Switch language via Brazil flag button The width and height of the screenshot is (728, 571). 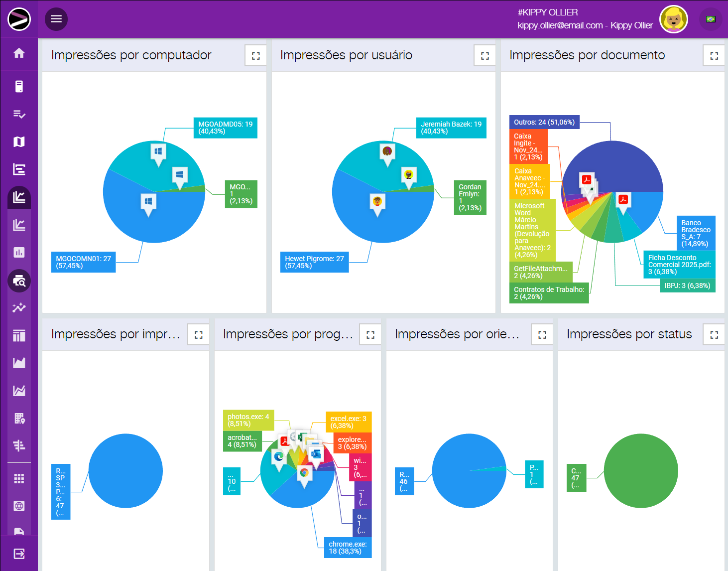[x=711, y=19]
